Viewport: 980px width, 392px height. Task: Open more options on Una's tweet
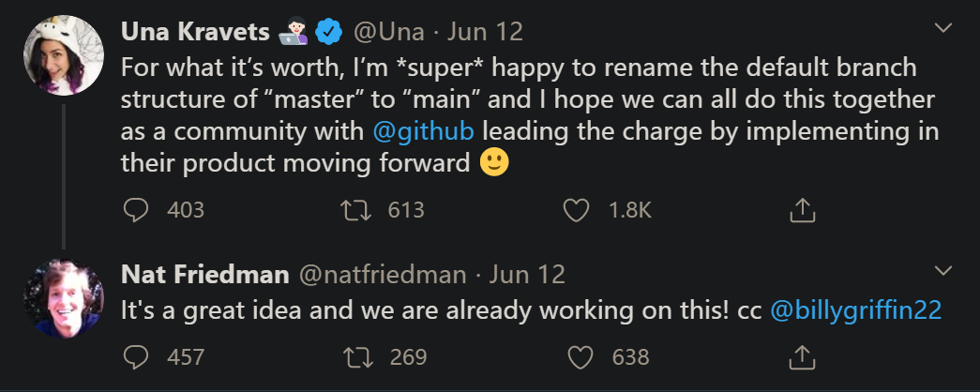point(943,29)
